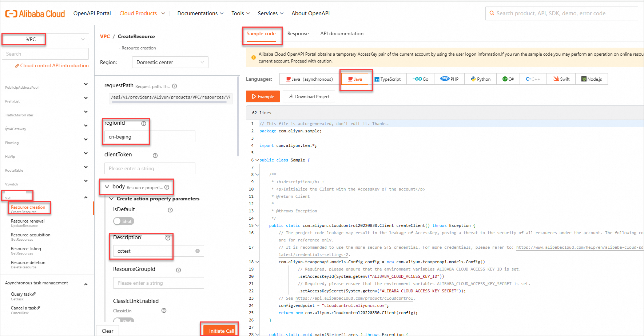Expand the TrafficMirrorFilter section
This screenshot has width=644, height=336.
coord(86,112)
